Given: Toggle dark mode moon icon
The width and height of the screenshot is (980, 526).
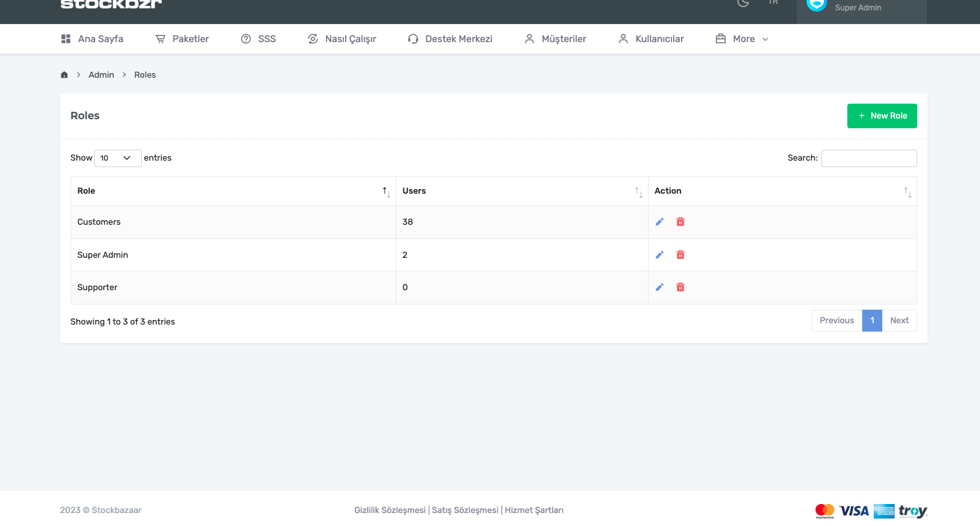Looking at the screenshot, I should point(743,3).
